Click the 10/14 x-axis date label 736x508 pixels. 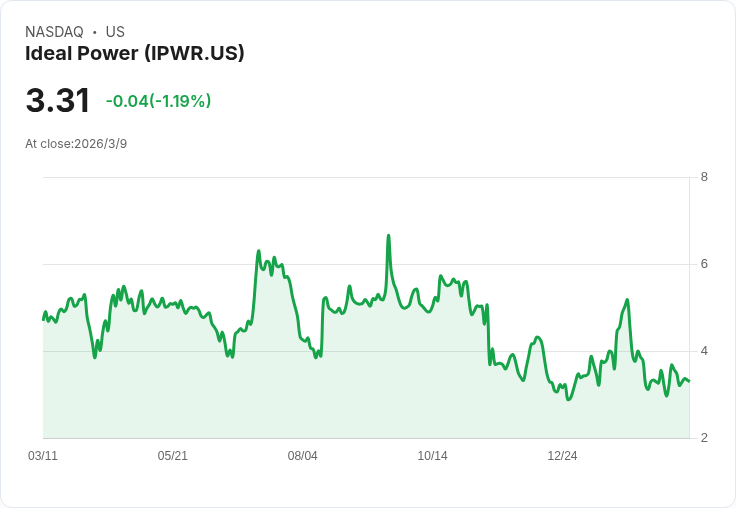point(432,455)
